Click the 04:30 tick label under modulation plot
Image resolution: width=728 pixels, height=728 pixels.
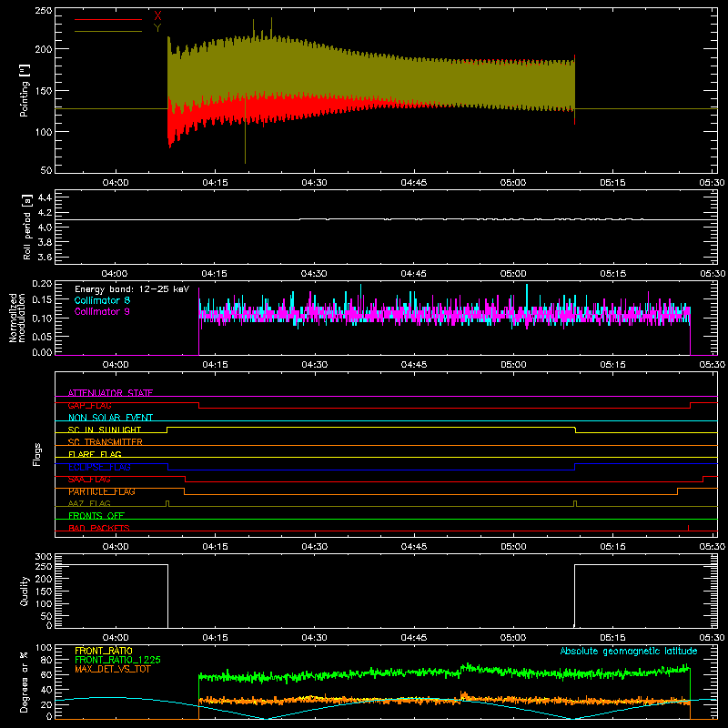pyautogui.click(x=314, y=365)
